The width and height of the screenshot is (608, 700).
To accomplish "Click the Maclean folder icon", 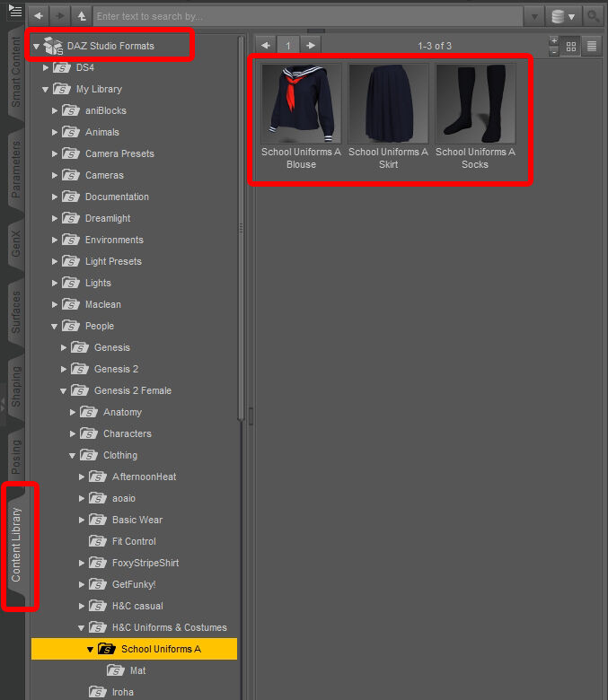I will pos(71,305).
